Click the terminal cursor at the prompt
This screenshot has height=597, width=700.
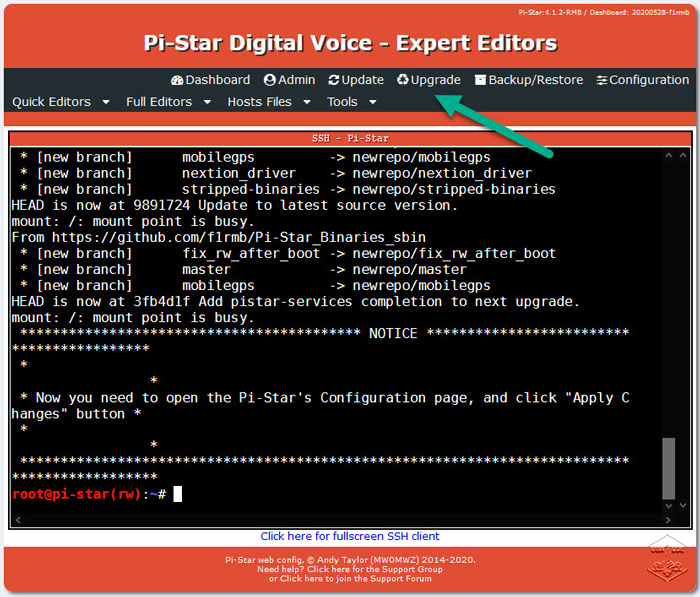coord(177,494)
